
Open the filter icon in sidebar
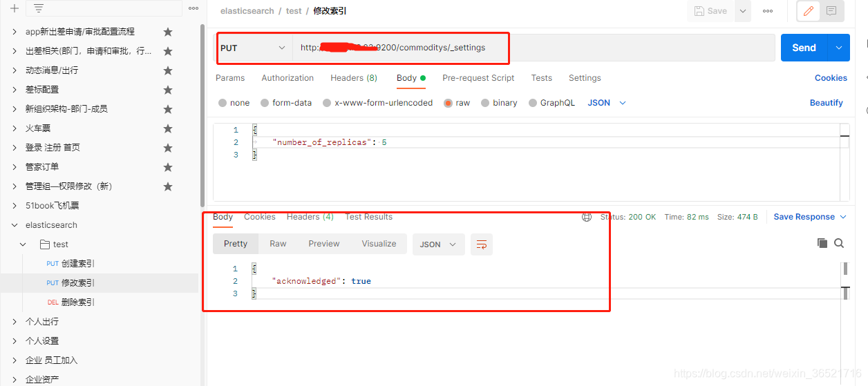tap(39, 9)
